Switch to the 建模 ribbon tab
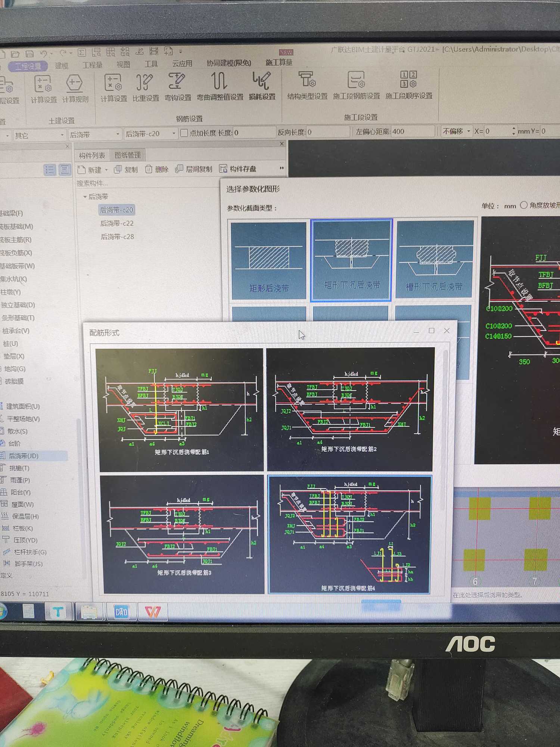 coord(62,66)
